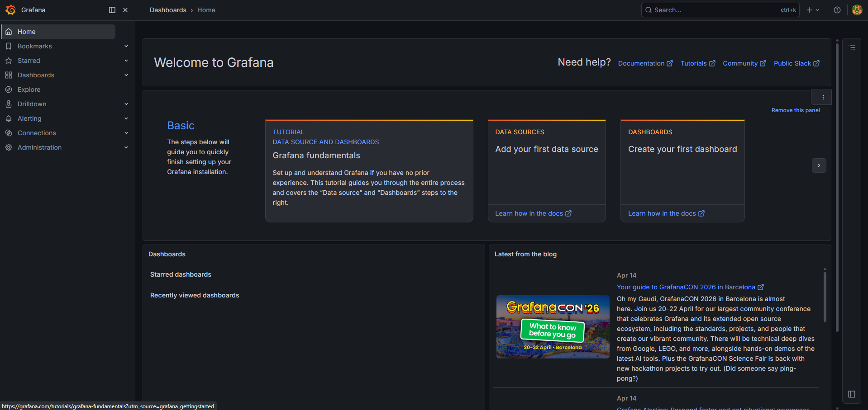Click the Remove this panel link
The image size is (868, 410).
coord(795,110)
